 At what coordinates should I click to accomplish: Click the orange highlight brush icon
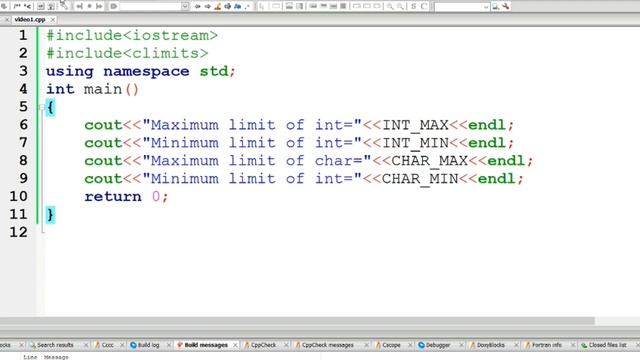coord(218,6)
